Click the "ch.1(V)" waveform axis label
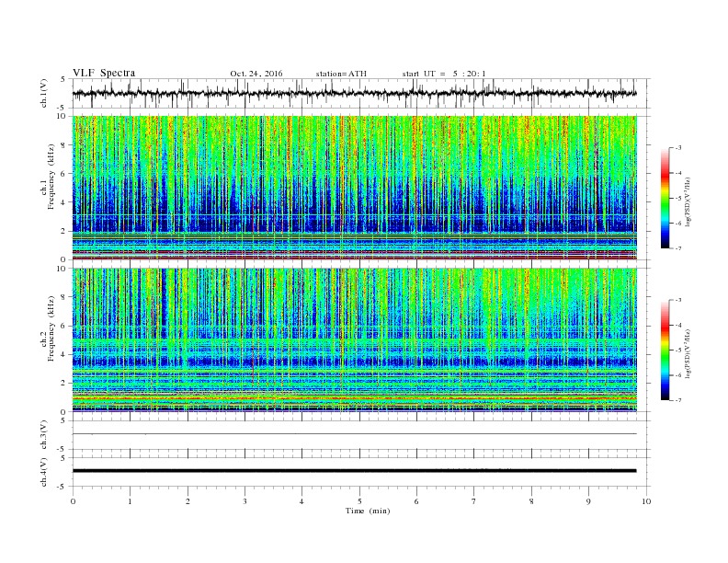The width and height of the screenshot is (728, 563). pyautogui.click(x=44, y=93)
